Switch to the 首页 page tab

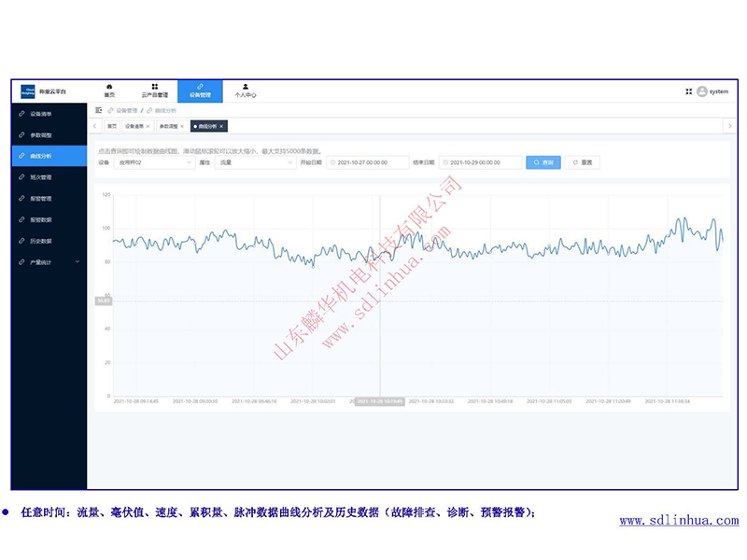[112, 126]
